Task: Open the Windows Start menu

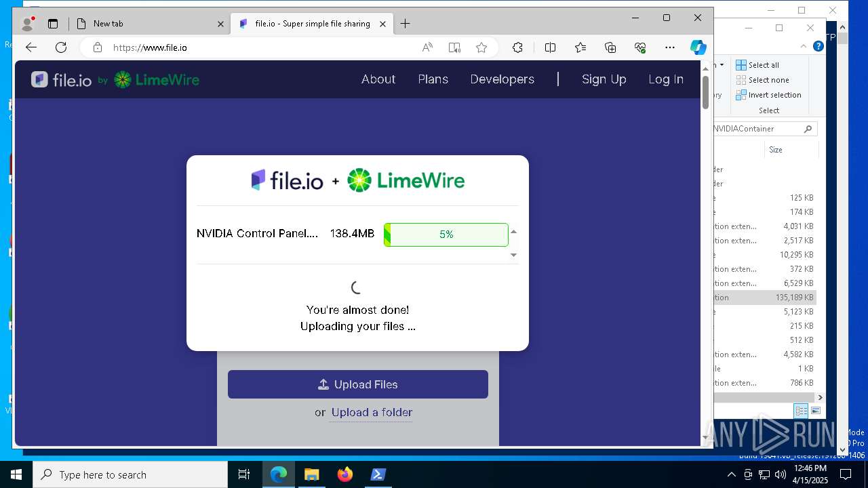Action: pos(16,474)
